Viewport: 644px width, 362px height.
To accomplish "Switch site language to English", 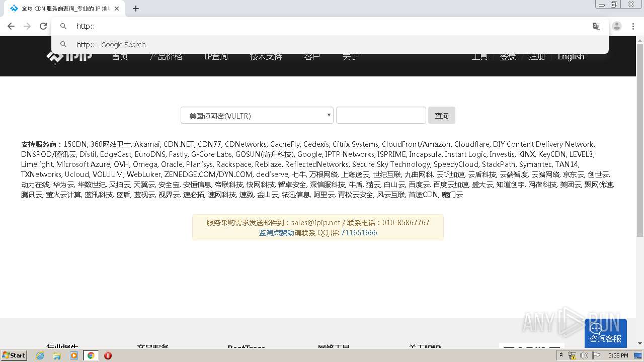I will tap(571, 56).
